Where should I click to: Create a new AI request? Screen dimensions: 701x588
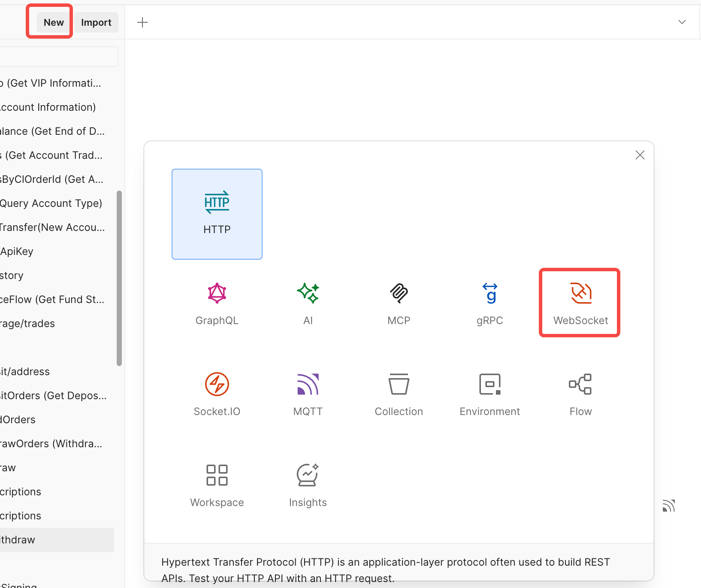(308, 303)
